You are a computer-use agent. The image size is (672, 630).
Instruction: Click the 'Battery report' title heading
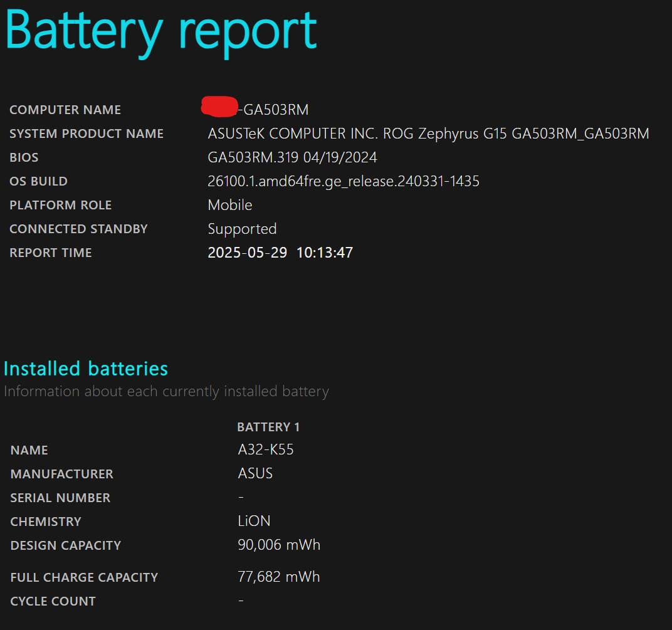160,33
